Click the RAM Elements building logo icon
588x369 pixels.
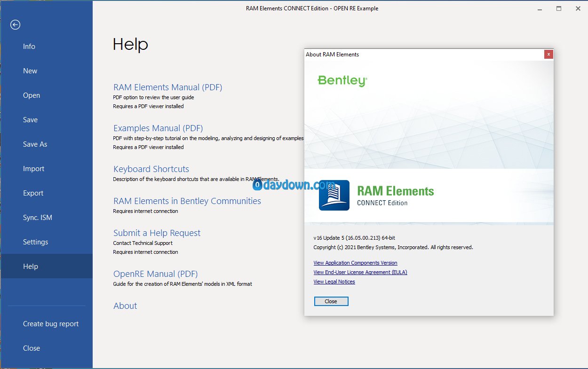coord(334,195)
